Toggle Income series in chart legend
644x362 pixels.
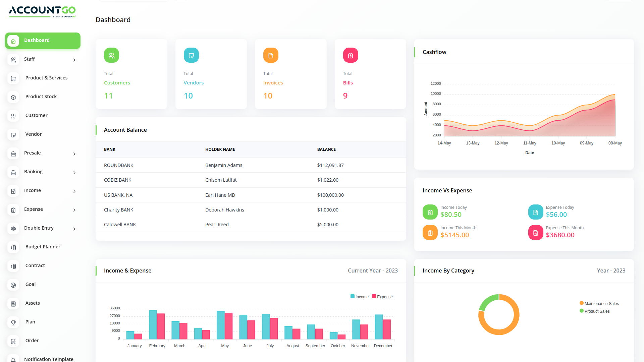[x=359, y=297]
